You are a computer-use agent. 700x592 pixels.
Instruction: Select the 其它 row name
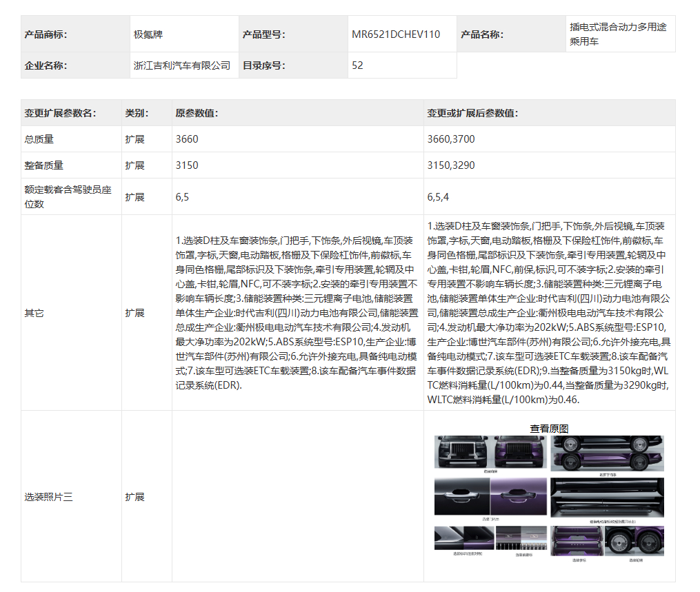click(34, 313)
